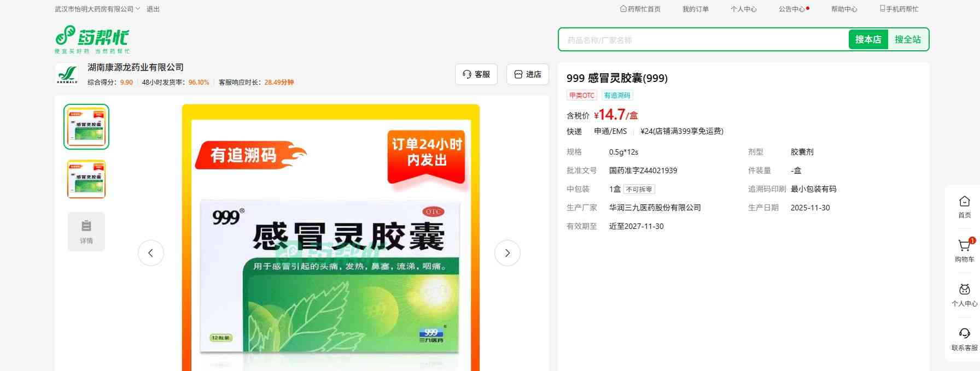This screenshot has height=371, width=980.
Task: Open 公告中心 in top navigation
Action: [x=792, y=9]
